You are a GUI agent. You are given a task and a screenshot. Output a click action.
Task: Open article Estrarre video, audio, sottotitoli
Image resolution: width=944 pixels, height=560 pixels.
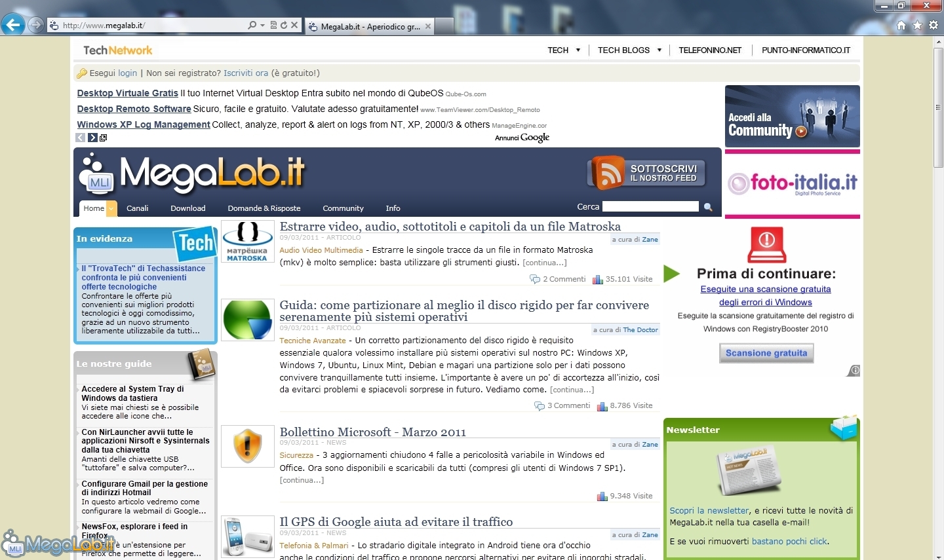pyautogui.click(x=450, y=227)
